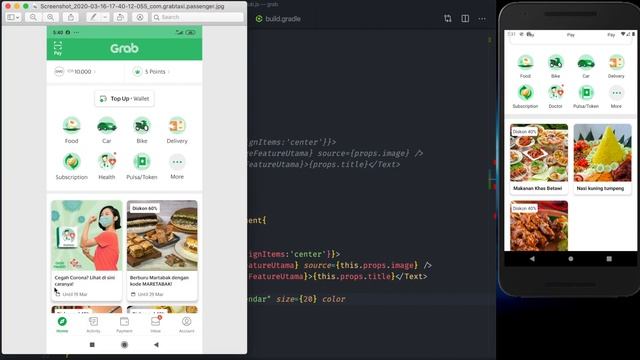
Task: Select the Home tab in Preview screenshot
Action: click(x=62, y=325)
